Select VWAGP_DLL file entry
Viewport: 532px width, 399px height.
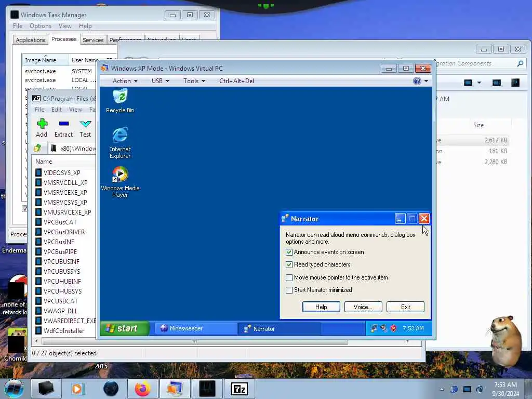[x=60, y=311]
